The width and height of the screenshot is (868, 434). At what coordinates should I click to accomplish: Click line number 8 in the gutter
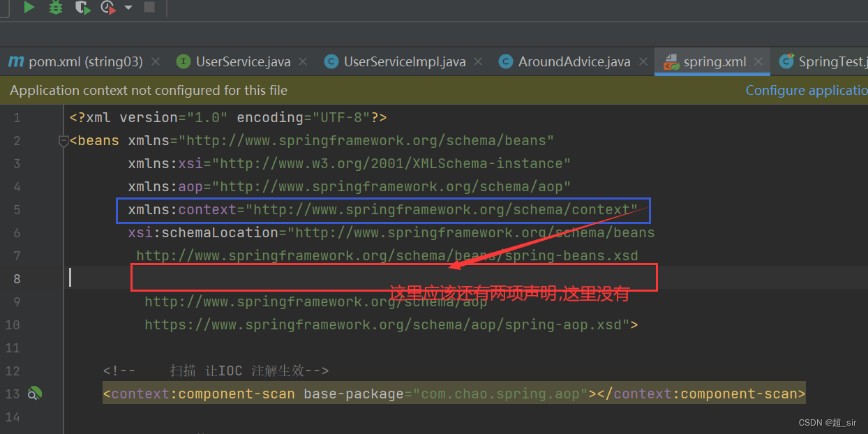tap(17, 278)
